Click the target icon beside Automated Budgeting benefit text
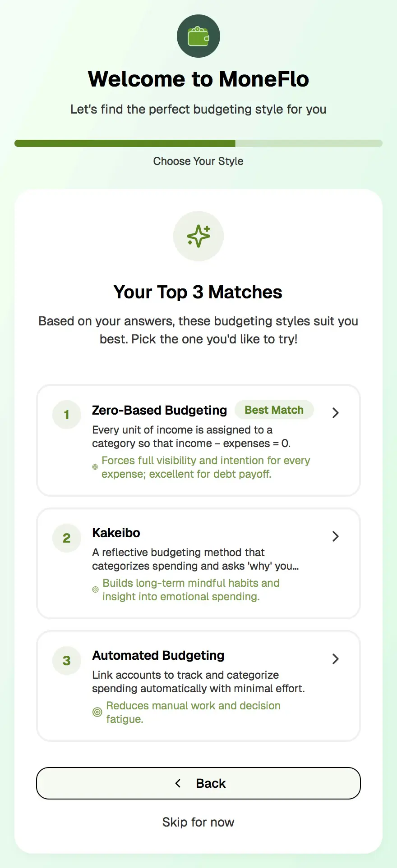The height and width of the screenshot is (868, 397). point(97,712)
